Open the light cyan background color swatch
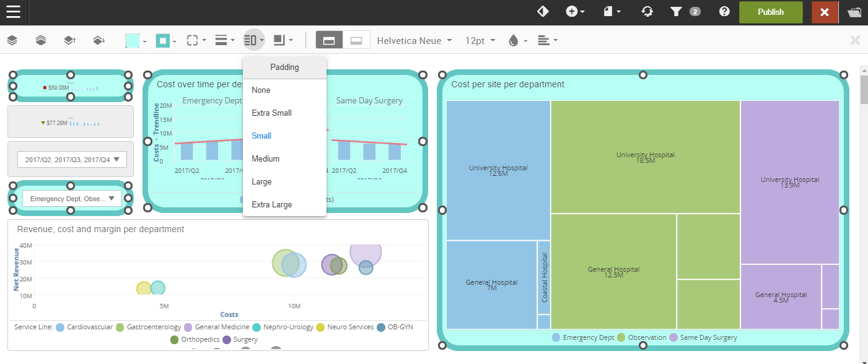Image resolution: width=868 pixels, height=364 pixels. click(x=133, y=41)
